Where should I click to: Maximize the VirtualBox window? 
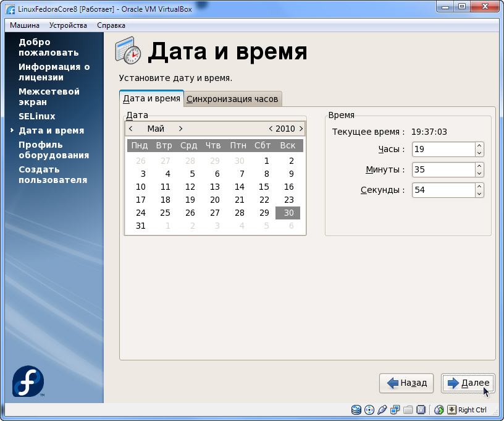click(x=462, y=7)
